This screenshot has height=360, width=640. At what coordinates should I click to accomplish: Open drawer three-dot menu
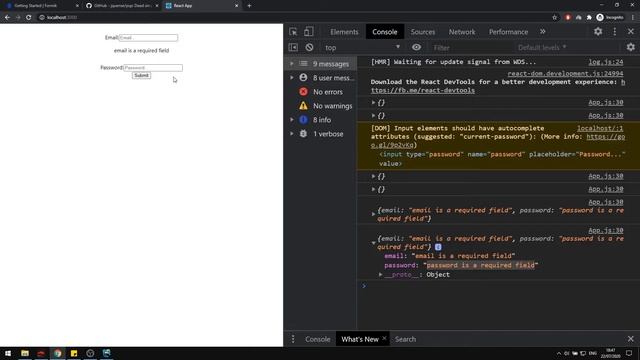click(x=293, y=339)
